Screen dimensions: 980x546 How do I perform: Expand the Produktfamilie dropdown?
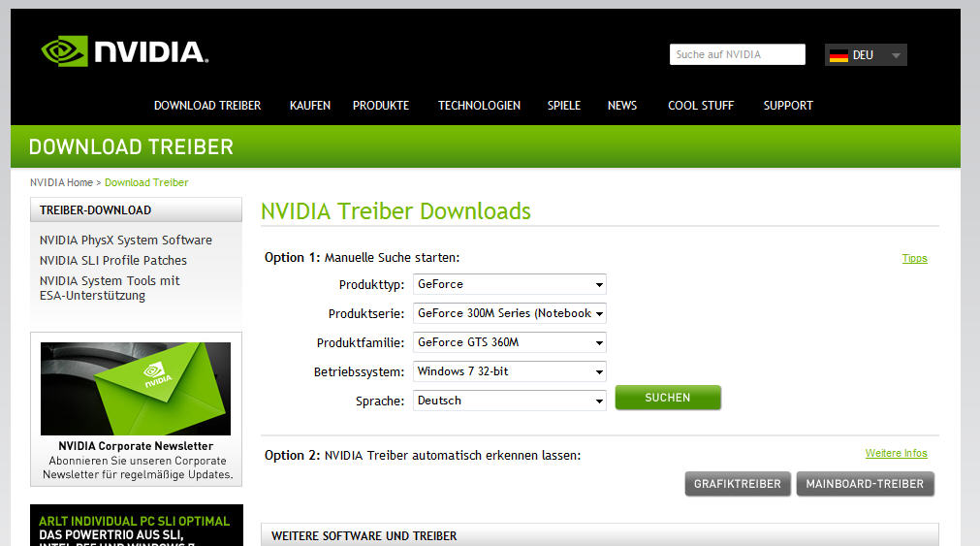509,342
